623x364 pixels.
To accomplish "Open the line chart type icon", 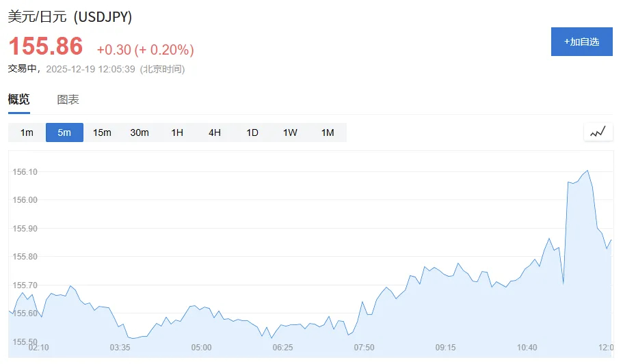I will [598, 132].
